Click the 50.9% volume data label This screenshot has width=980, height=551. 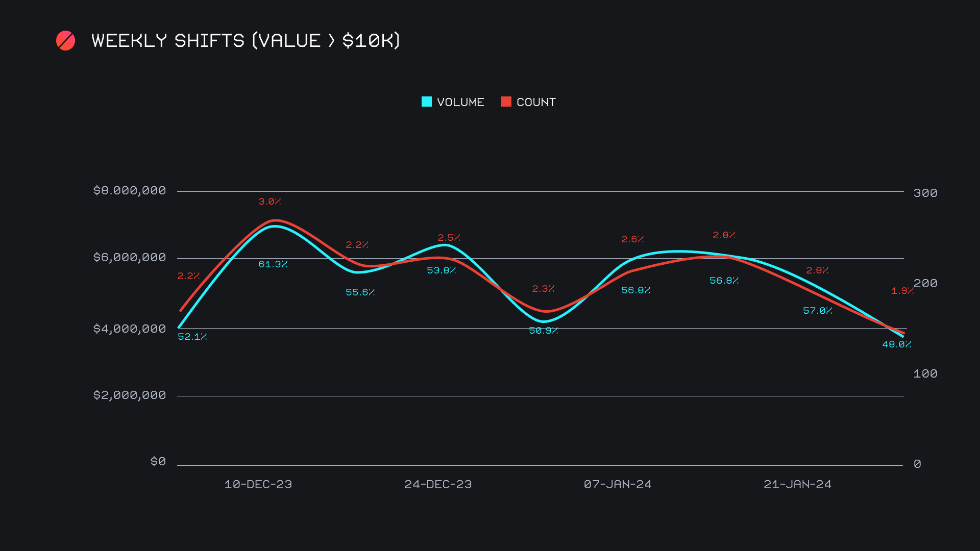(x=543, y=331)
